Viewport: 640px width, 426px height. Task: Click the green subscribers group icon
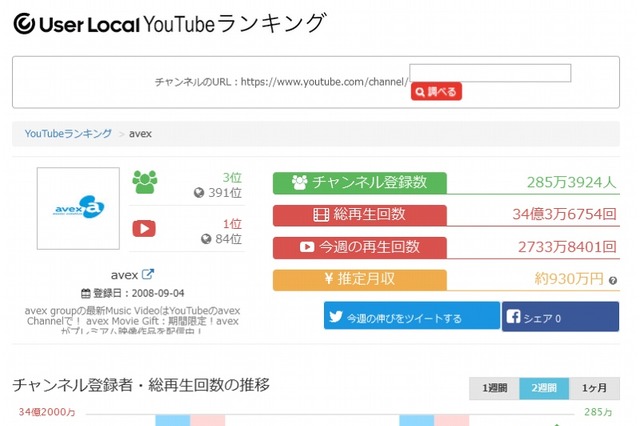(145, 182)
